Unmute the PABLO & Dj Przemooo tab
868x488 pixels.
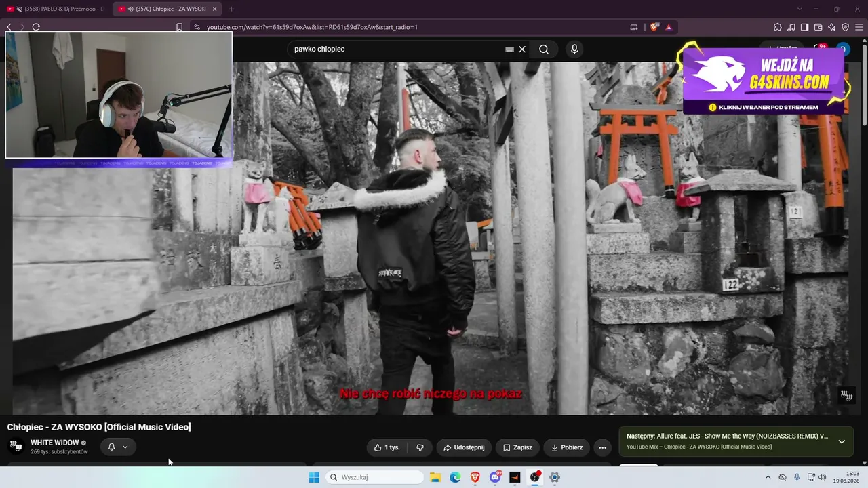coord(19,9)
